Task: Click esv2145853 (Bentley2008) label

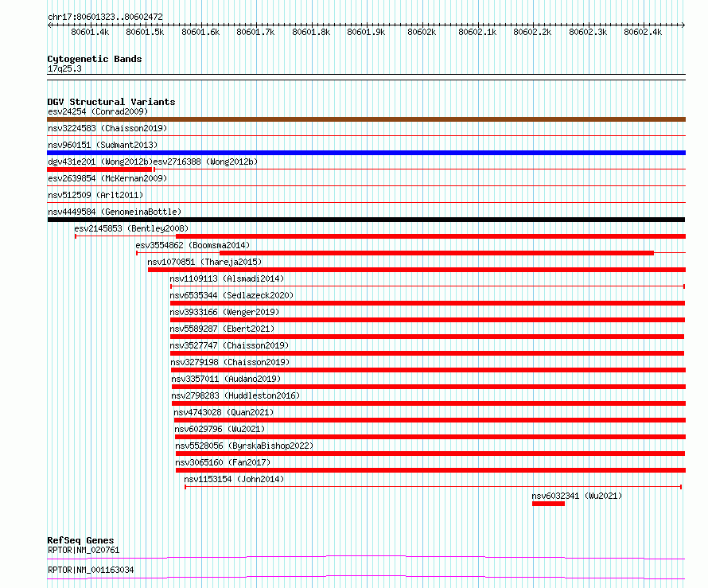Action: (131, 228)
